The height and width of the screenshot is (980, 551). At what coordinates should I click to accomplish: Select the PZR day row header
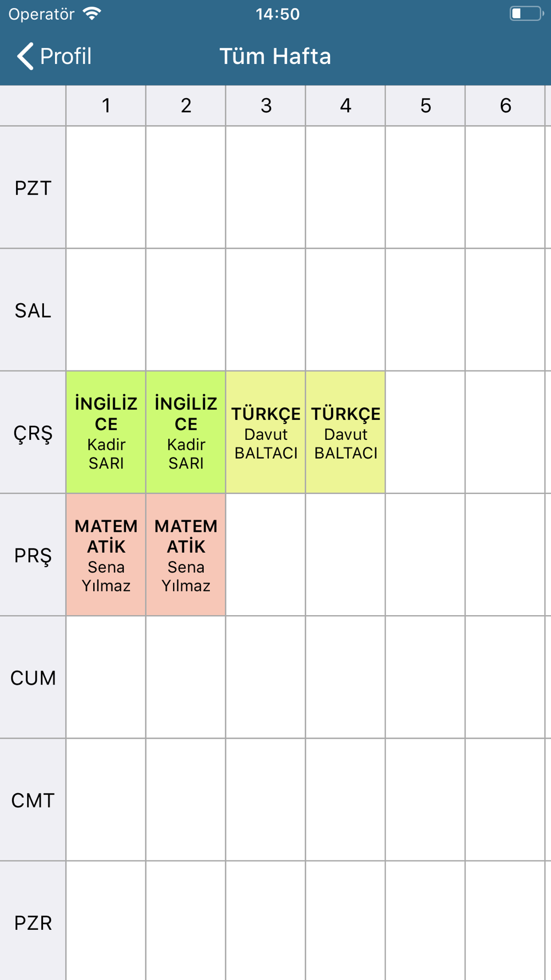33,921
